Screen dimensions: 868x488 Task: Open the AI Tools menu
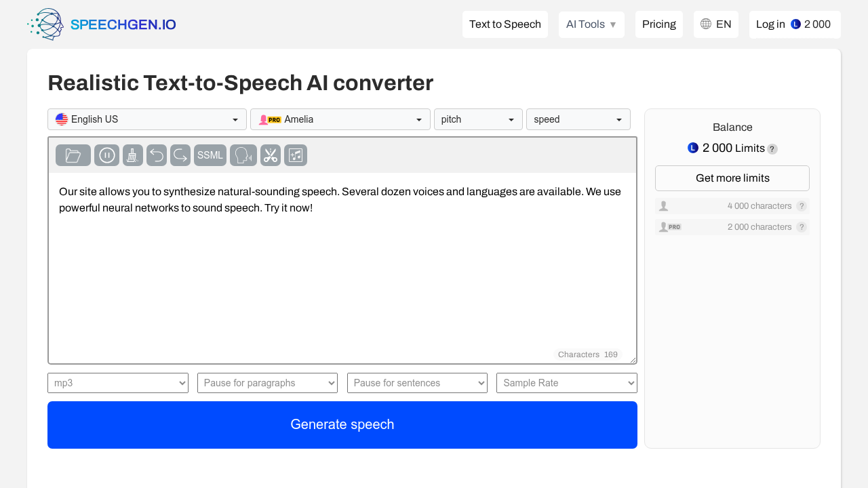[x=591, y=24]
